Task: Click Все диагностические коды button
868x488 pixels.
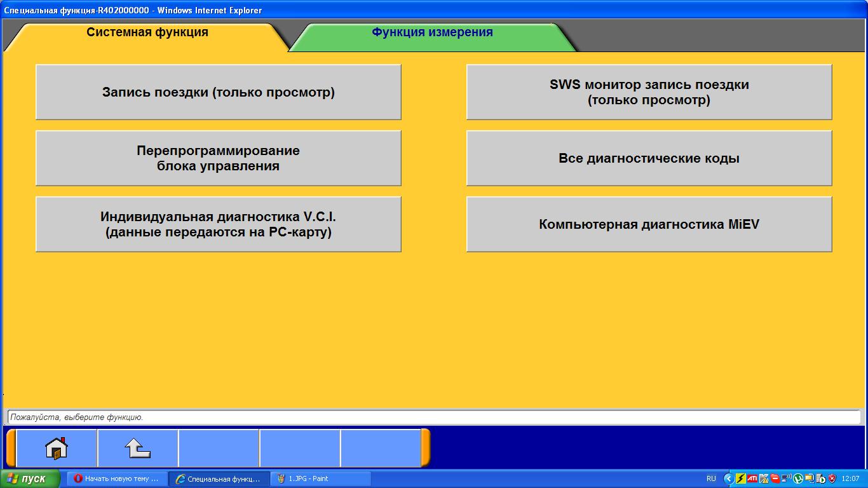Action: [x=649, y=158]
